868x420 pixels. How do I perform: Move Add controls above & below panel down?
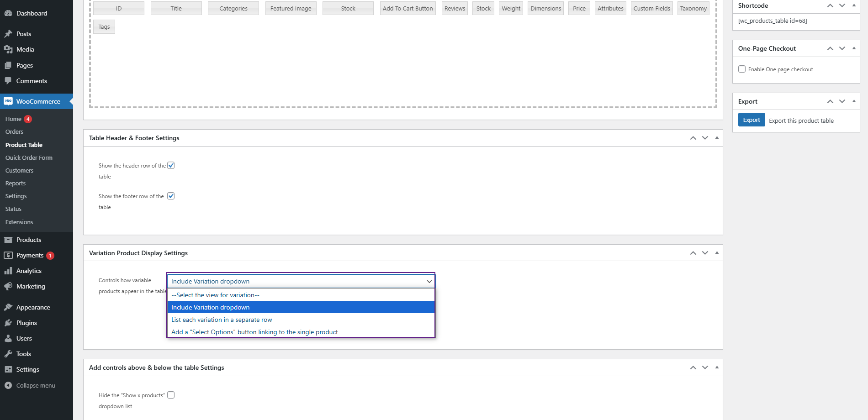pyautogui.click(x=705, y=367)
